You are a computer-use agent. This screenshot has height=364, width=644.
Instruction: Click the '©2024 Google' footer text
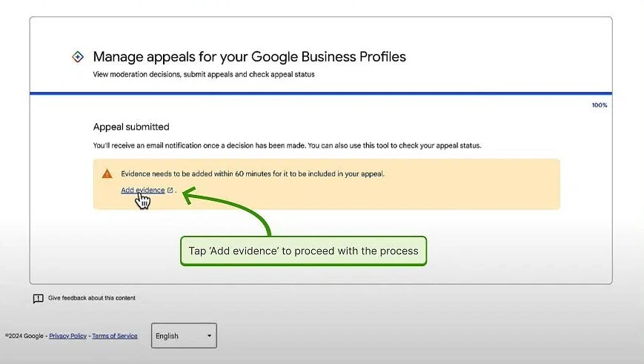coord(24,336)
